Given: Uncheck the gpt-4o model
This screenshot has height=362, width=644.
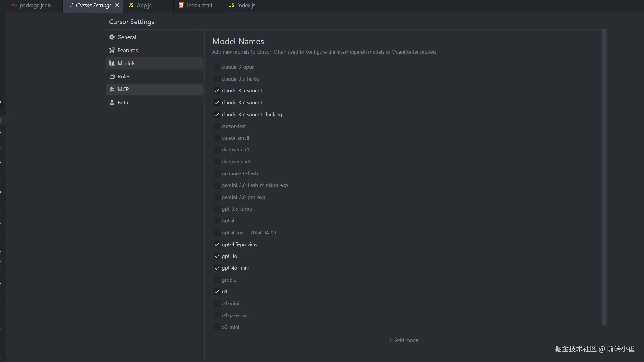Looking at the screenshot, I should click(217, 256).
